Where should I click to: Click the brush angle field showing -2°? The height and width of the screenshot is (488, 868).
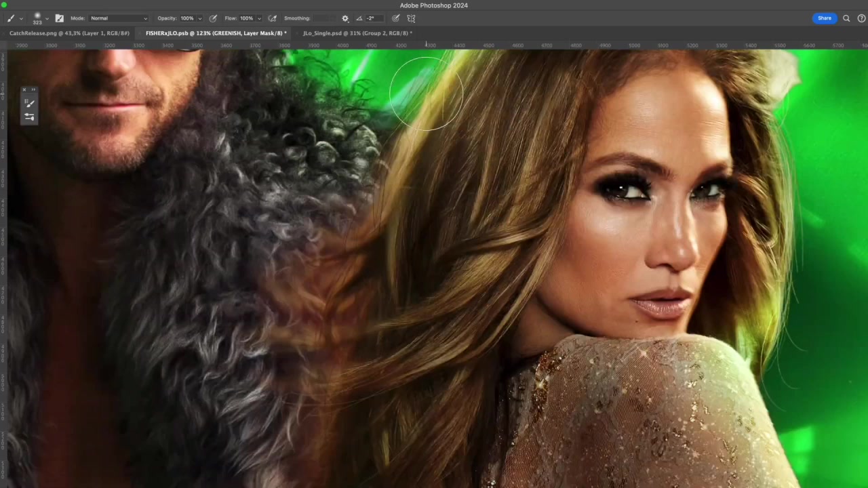coord(375,18)
